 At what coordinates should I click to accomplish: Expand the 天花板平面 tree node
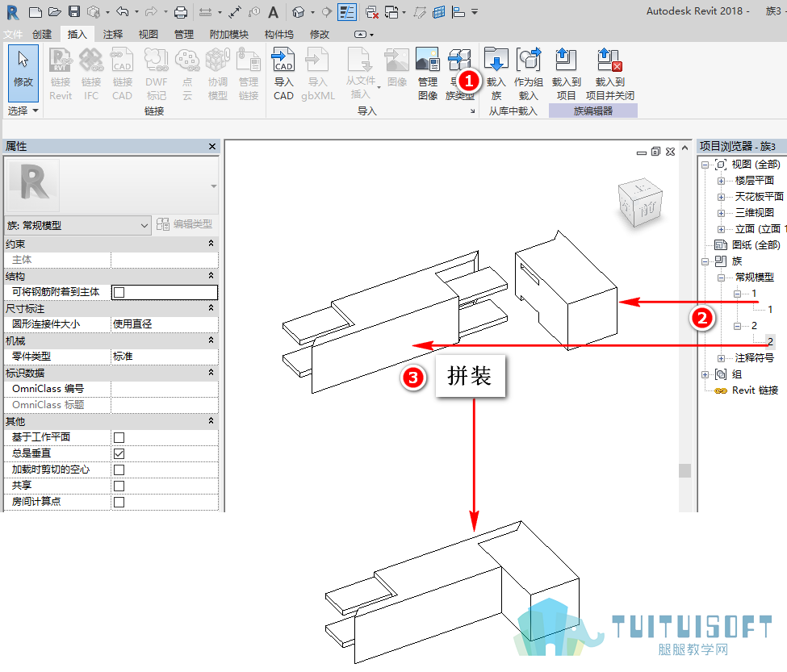pos(721,197)
